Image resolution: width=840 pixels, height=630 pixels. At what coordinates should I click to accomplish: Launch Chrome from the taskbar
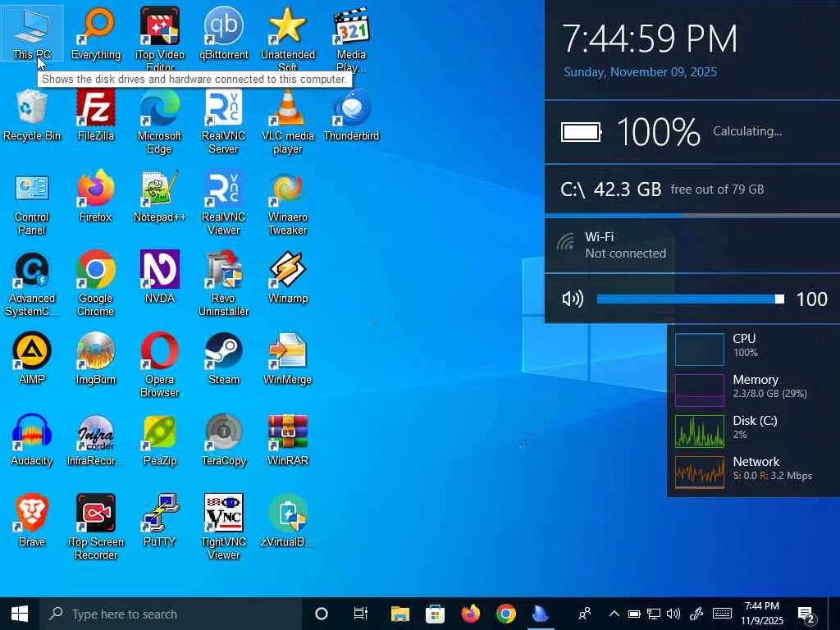click(x=505, y=614)
